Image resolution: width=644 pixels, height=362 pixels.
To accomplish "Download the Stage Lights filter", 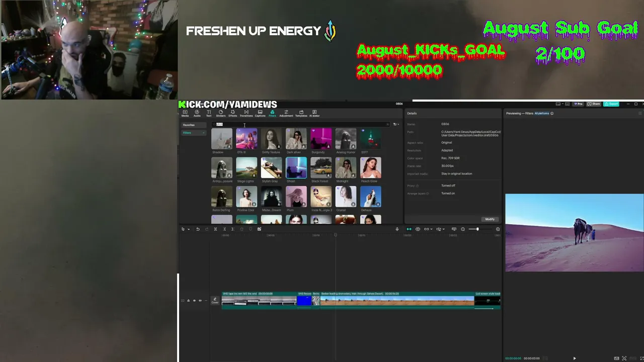I will (x=254, y=175).
